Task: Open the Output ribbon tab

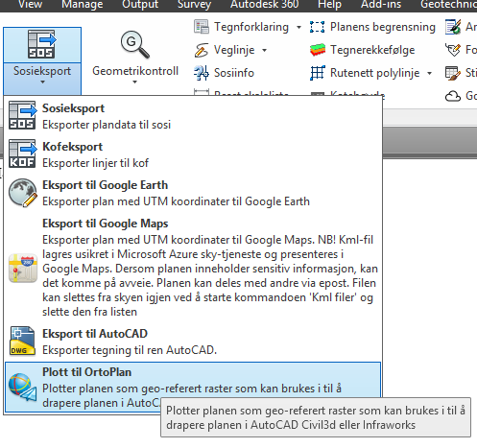Action: click(x=140, y=5)
